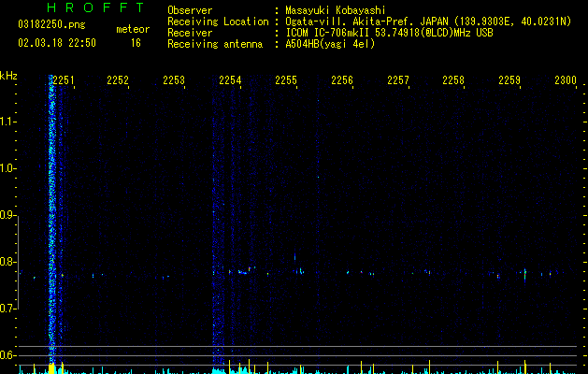Click the 2256 time axis marker
Viewport: 588px width, 374px height.
pyautogui.click(x=342, y=80)
